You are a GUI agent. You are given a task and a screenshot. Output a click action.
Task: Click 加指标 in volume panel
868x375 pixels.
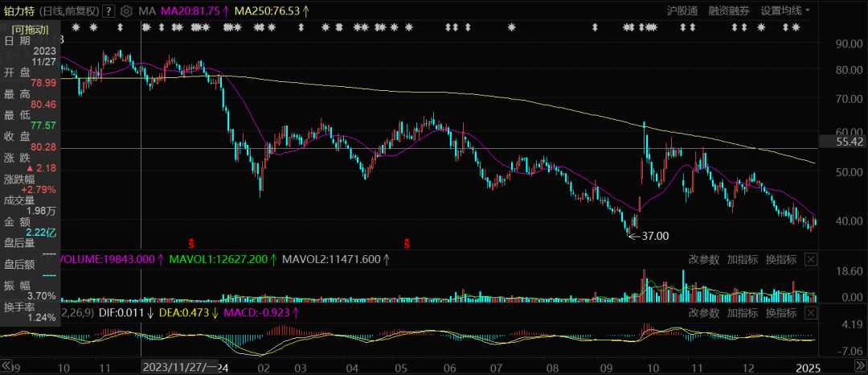point(743,259)
